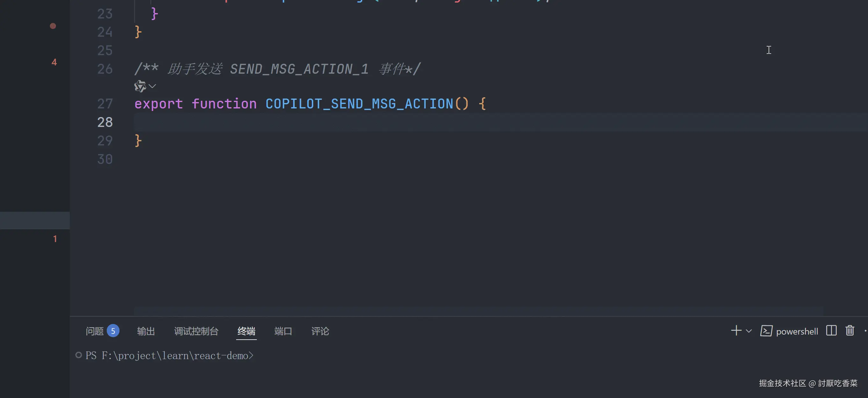Image resolution: width=868 pixels, height=398 pixels.
Task: Click the circle icon before the PS prompt
Action: pos(78,355)
